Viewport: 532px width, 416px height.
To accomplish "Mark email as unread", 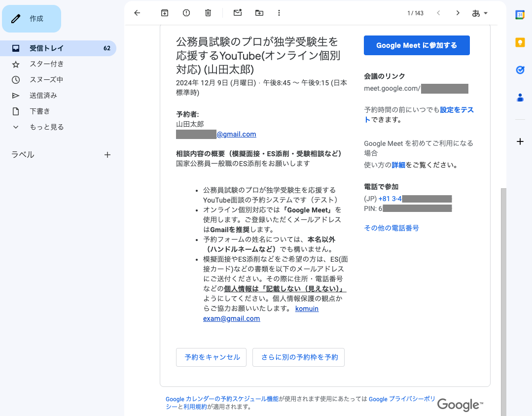I will (x=238, y=13).
